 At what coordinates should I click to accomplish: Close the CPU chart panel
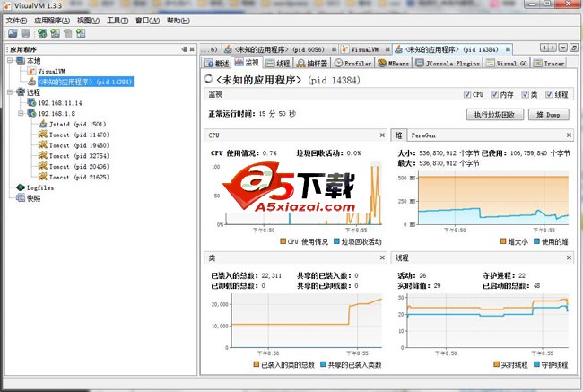(x=382, y=135)
